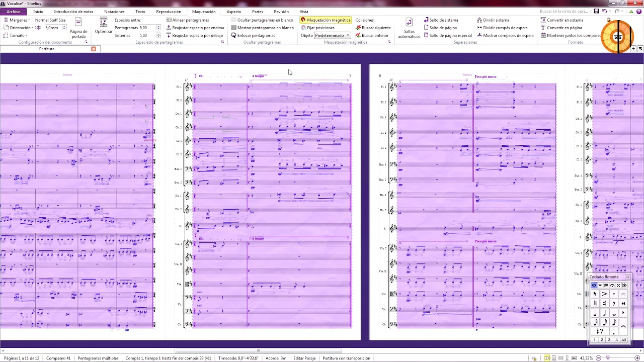Choose the whole note on the keypad
The width and height of the screenshot is (644, 362).
click(614, 313)
